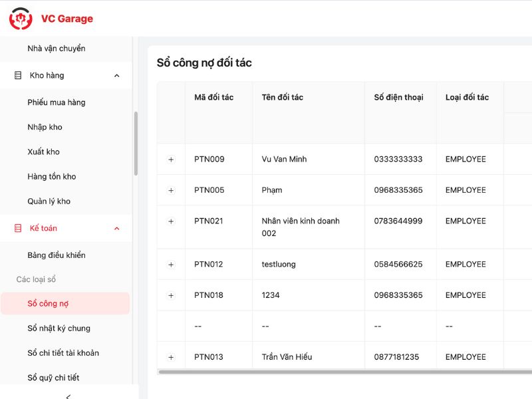532x399 pixels.
Task: Click the VC Garage logo icon
Action: [x=21, y=19]
